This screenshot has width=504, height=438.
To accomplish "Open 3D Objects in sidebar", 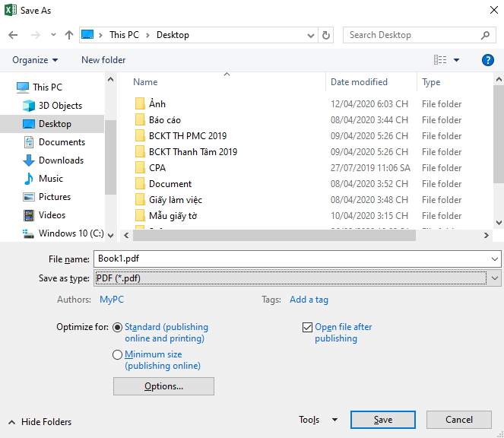I will [x=60, y=106].
